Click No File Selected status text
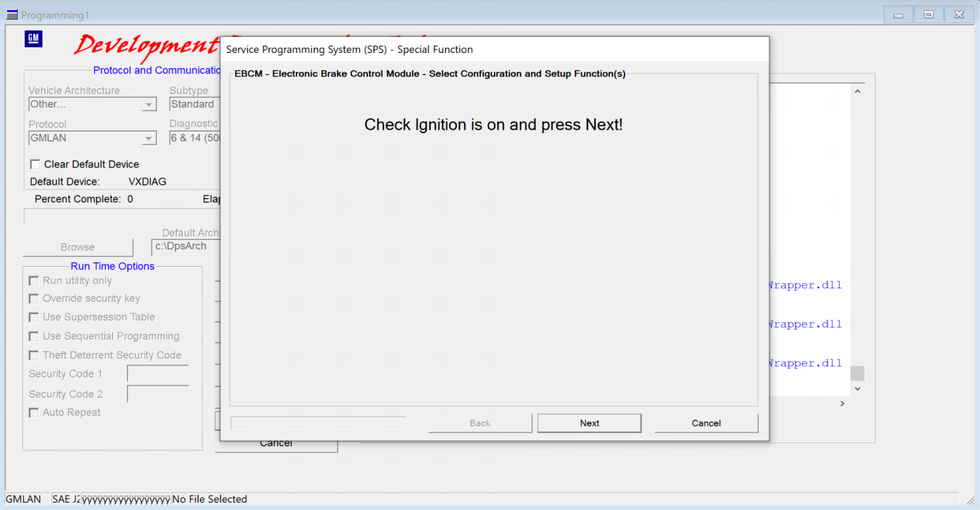This screenshot has height=510, width=980. pos(210,499)
